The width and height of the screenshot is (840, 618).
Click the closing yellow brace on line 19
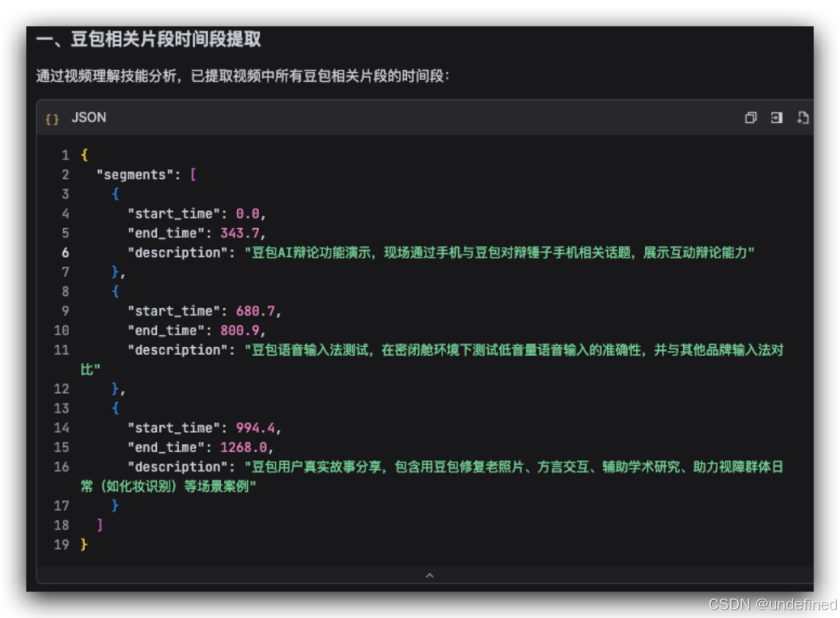tap(84, 545)
